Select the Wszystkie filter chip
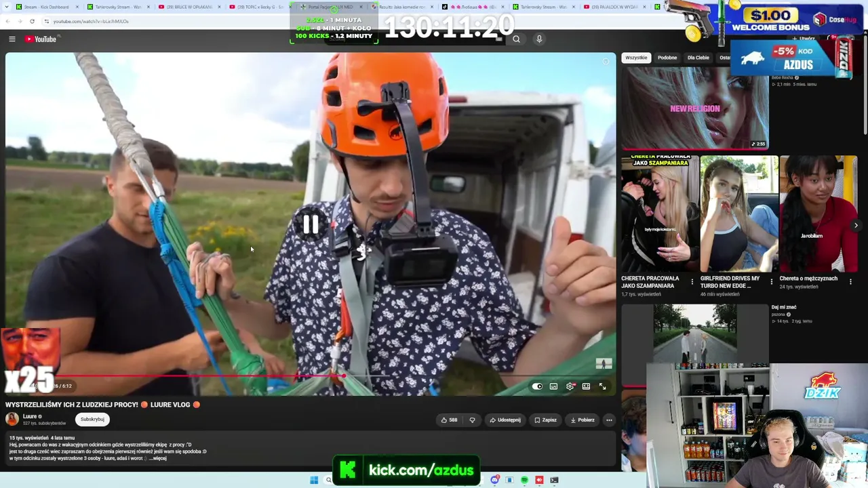The image size is (868, 488). [x=636, y=58]
